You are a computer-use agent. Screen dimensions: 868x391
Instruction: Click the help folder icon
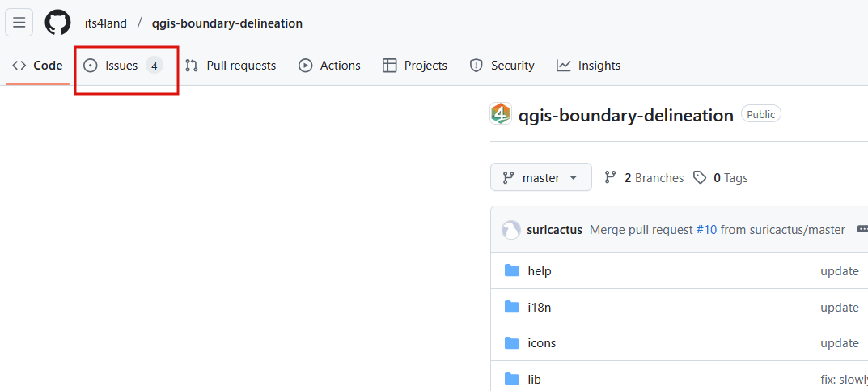[512, 271]
